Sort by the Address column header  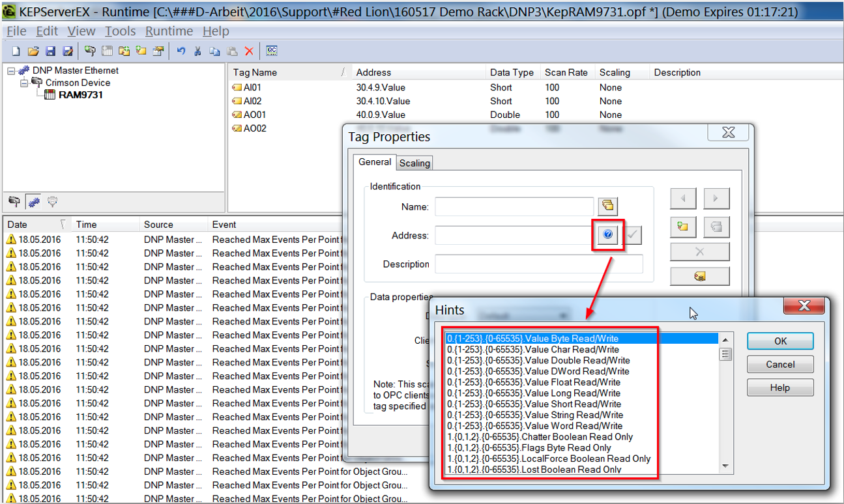(x=419, y=72)
